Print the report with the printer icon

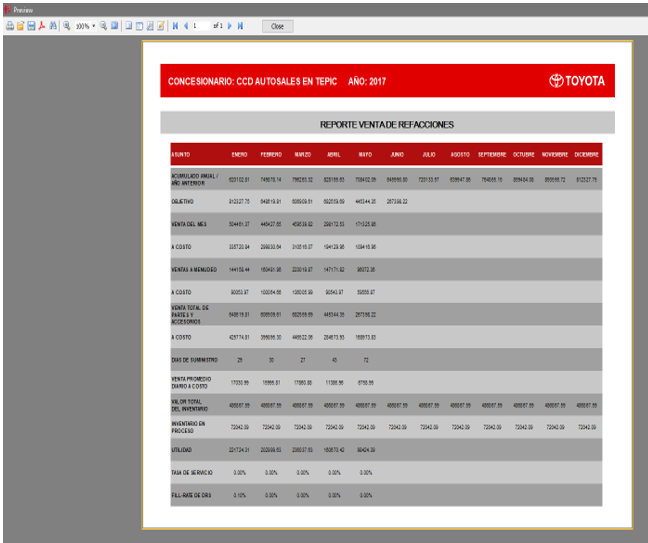(x=10, y=26)
